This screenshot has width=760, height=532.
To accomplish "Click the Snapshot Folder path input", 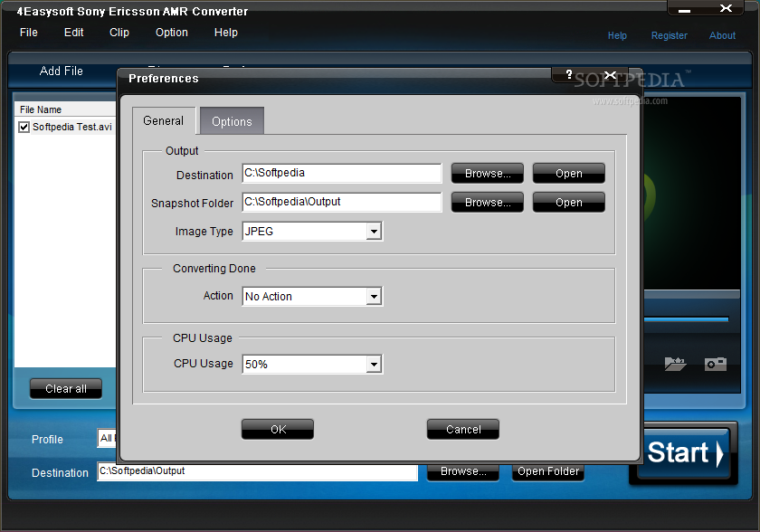I will 342,202.
